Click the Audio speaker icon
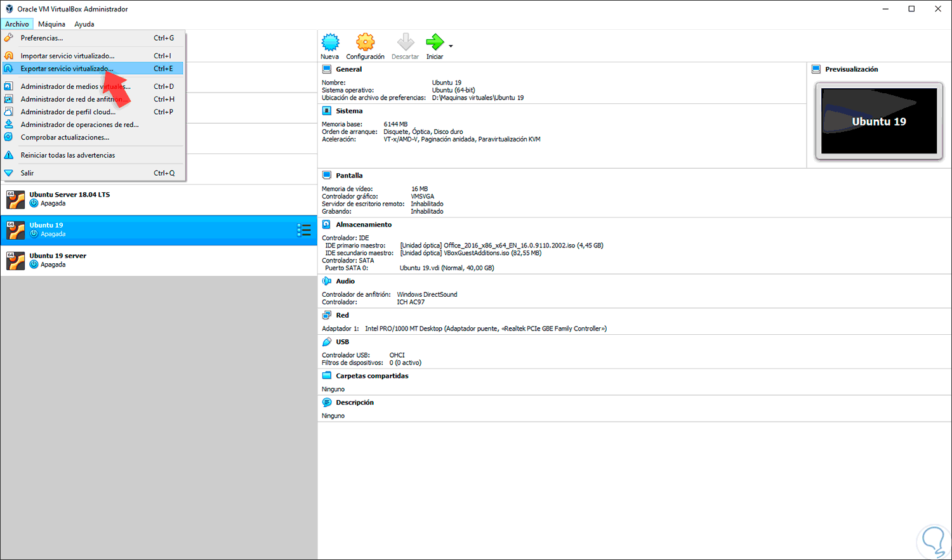 coord(327,281)
